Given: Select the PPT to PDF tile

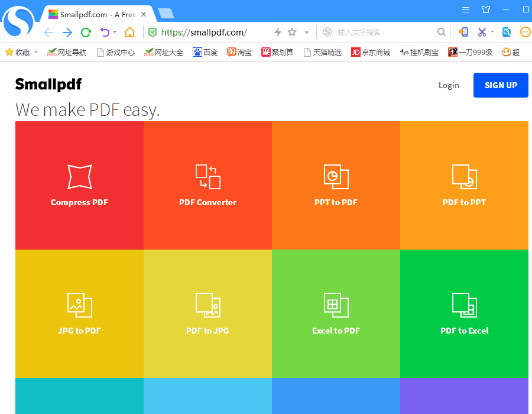Looking at the screenshot, I should click(x=336, y=185).
